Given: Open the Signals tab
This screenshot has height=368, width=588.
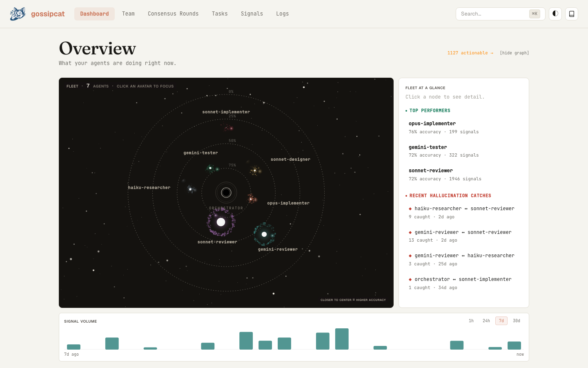Looking at the screenshot, I should [x=252, y=14].
